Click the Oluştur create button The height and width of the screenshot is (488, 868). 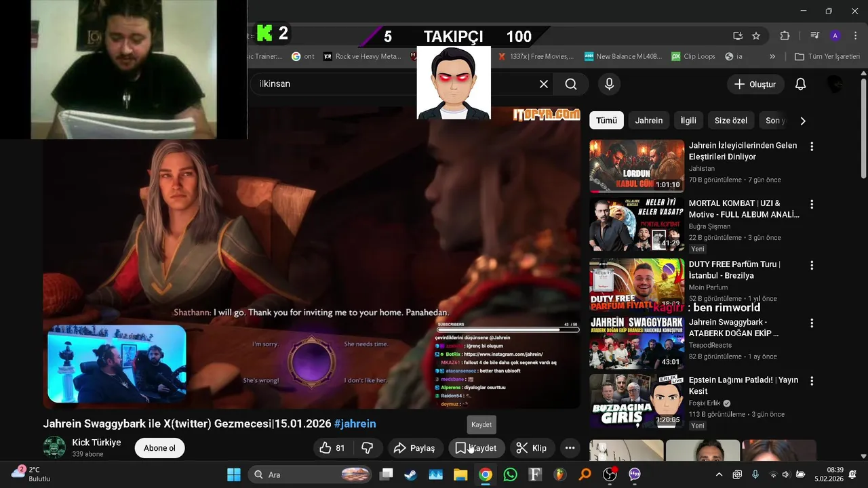755,84
